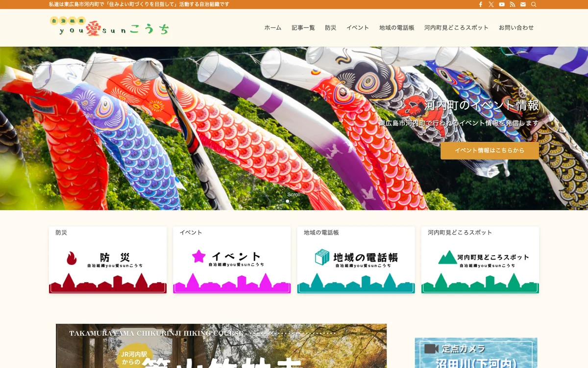Open the Takamurayama Chikurinji hiking course banner
The width and height of the screenshot is (588, 368).
pyautogui.click(x=221, y=346)
